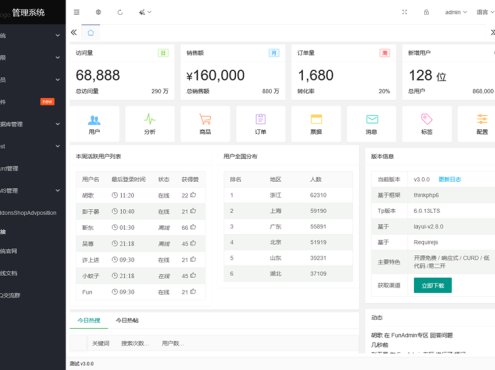Image resolution: width=495 pixels, height=370 pixels.
Task: Click the thumbs-up icon in 小蚊子 row
Action: tap(193, 276)
